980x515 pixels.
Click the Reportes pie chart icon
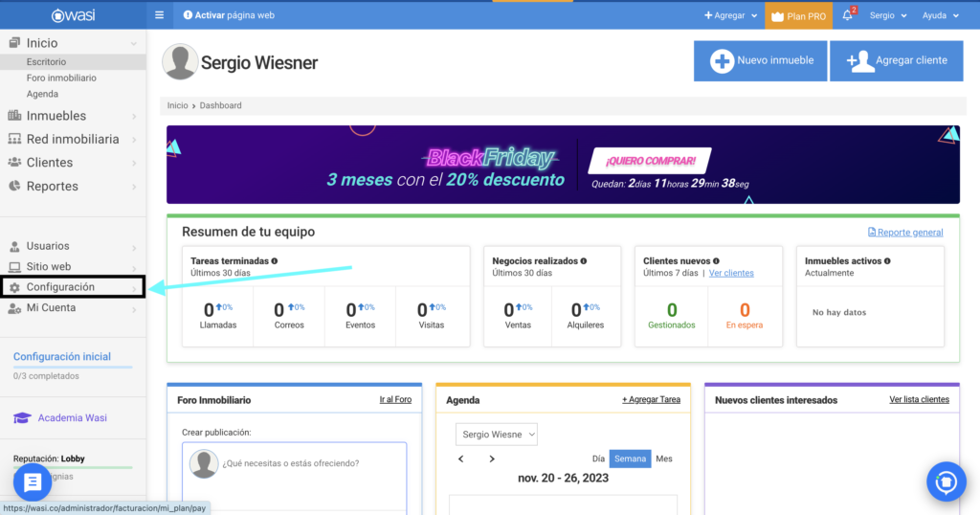[14, 186]
